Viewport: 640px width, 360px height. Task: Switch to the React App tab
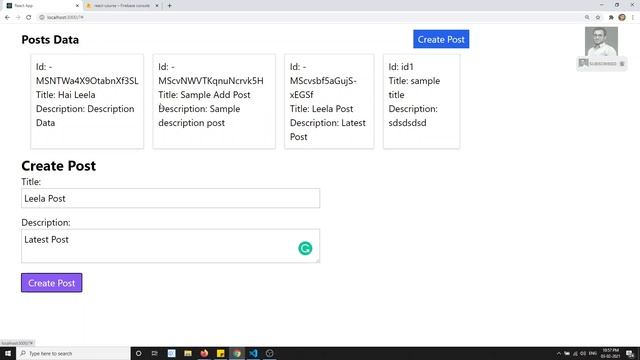[42, 6]
